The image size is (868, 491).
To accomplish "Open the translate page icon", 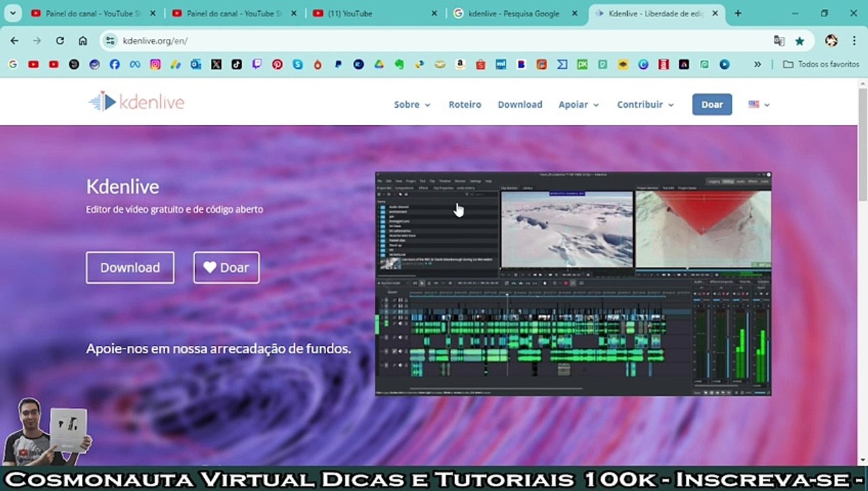I will [x=779, y=41].
